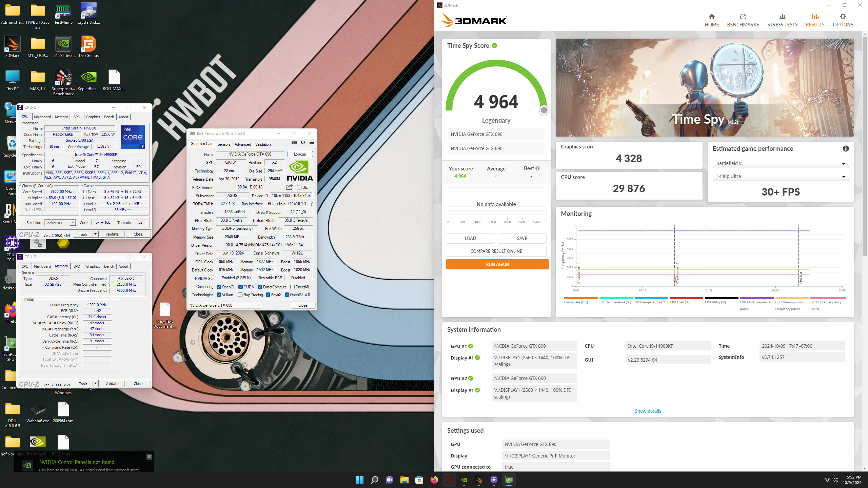Open the 3DMark desktop shortcut
Image resolution: width=868 pixels, height=488 pixels.
(x=12, y=47)
